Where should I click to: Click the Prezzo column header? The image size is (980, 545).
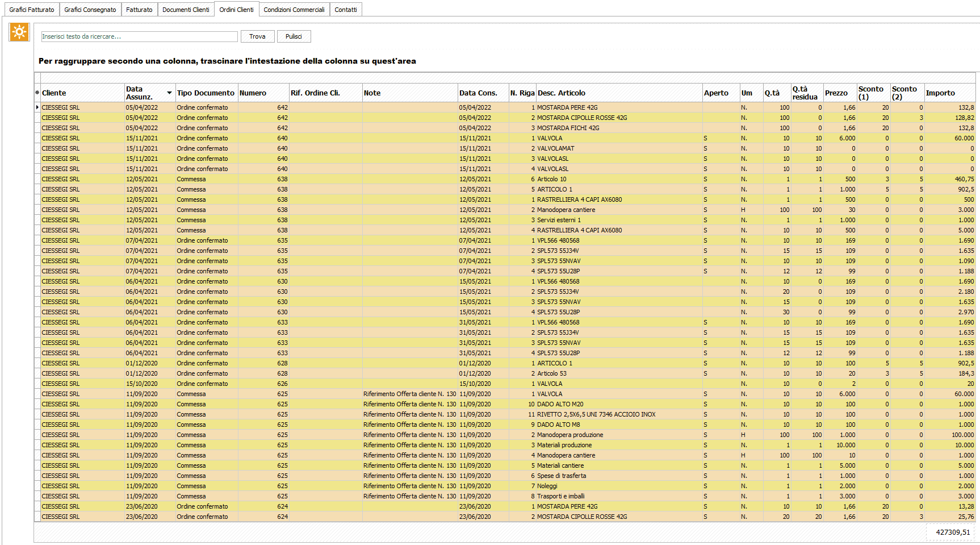pyautogui.click(x=840, y=93)
